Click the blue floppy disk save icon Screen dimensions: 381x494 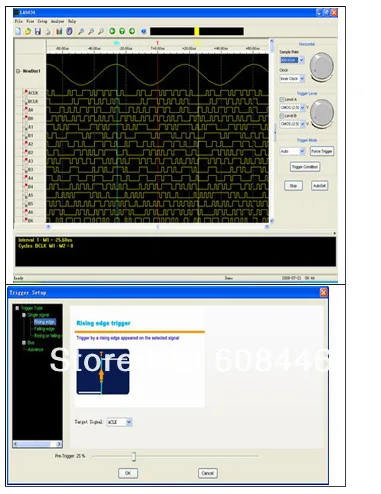[38, 31]
